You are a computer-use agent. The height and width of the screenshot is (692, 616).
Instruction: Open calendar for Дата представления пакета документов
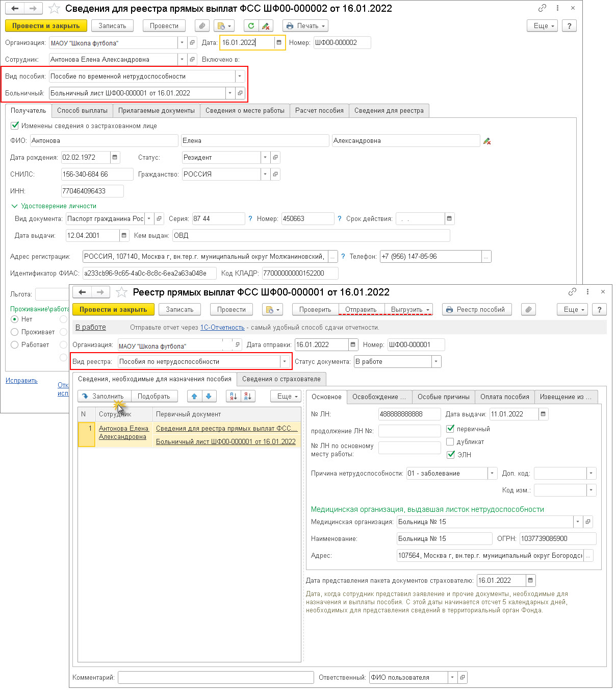click(x=531, y=580)
